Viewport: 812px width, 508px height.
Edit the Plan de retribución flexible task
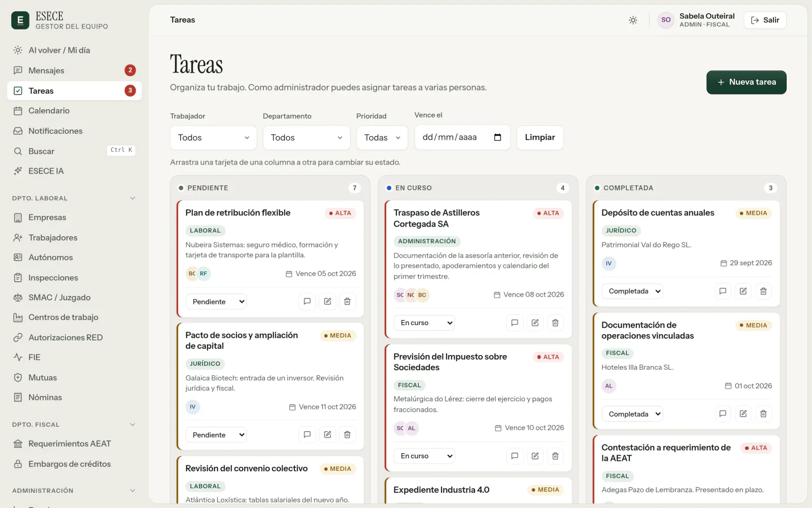(x=327, y=301)
